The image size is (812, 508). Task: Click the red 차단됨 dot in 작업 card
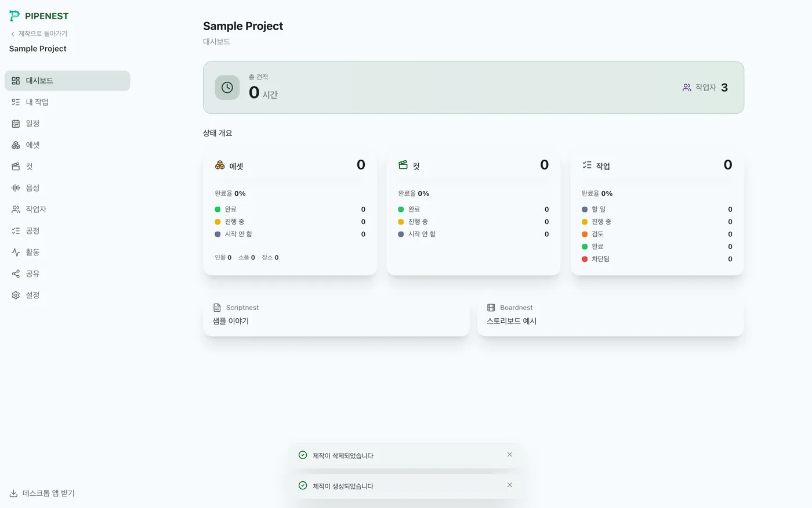585,259
